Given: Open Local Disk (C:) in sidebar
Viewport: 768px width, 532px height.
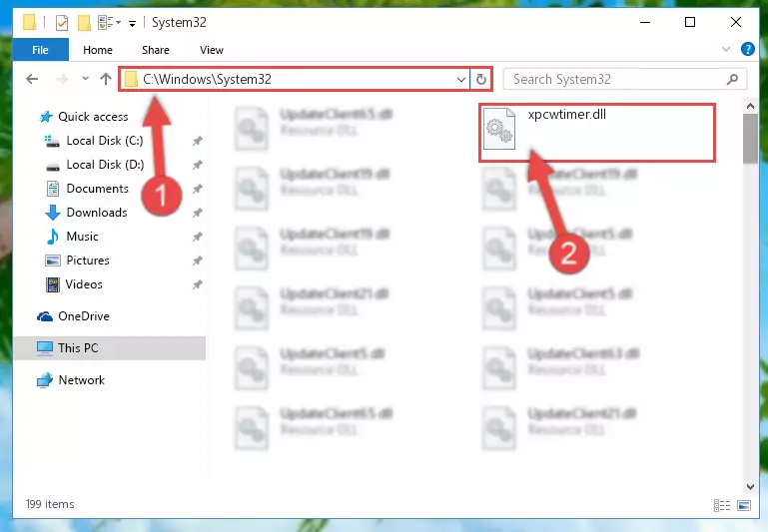Looking at the screenshot, I should click(104, 141).
